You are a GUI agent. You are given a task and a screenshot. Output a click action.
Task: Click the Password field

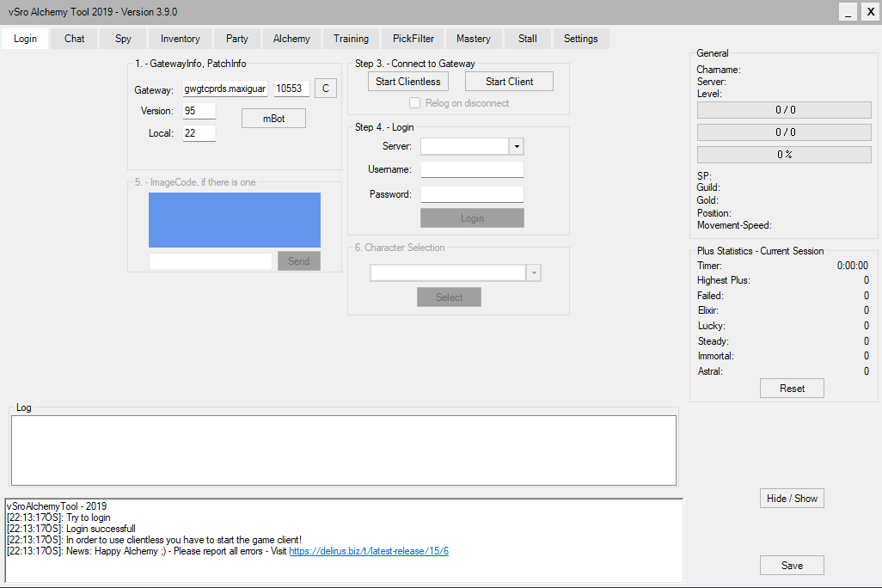tap(472, 194)
